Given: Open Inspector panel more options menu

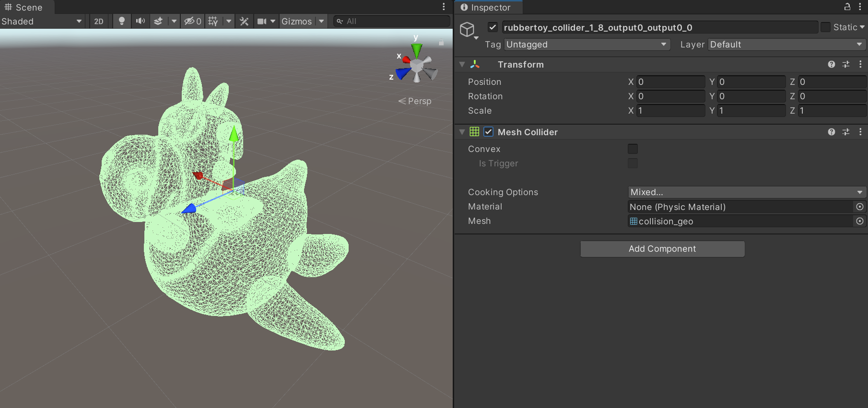Looking at the screenshot, I should tap(860, 7).
